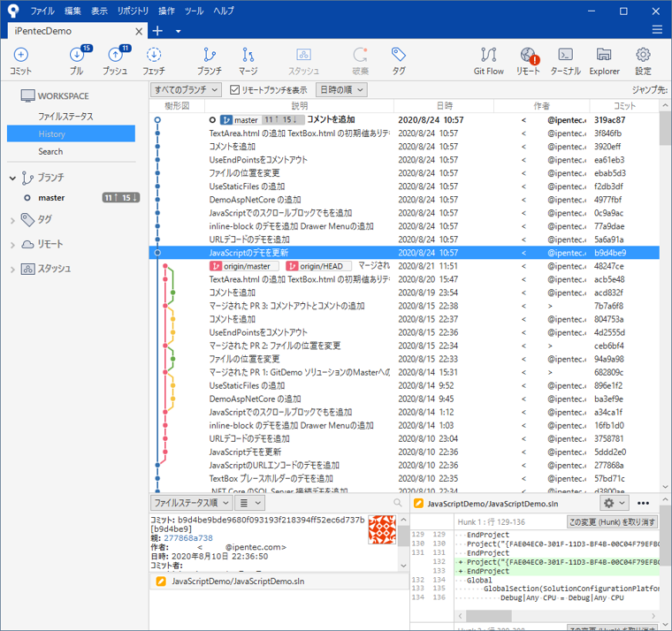
Task: Open the hamburger menu at top right
Action: point(657,29)
